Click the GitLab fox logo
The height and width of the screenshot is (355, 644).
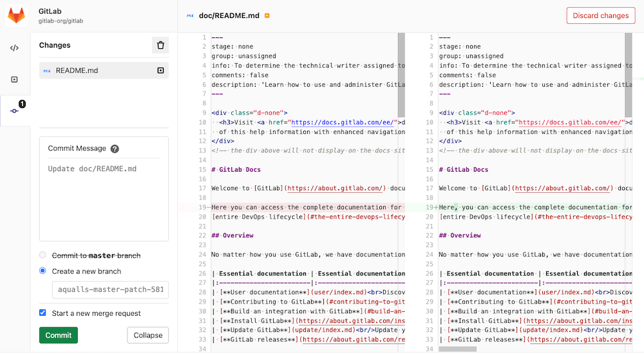(x=16, y=15)
